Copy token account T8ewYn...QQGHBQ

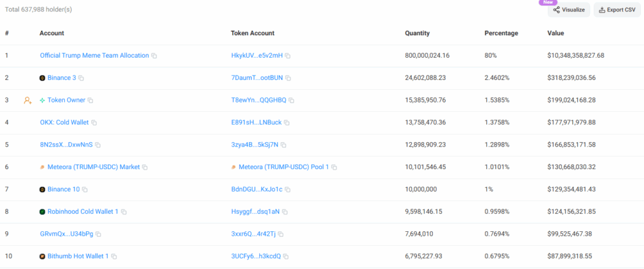pyautogui.click(x=291, y=100)
